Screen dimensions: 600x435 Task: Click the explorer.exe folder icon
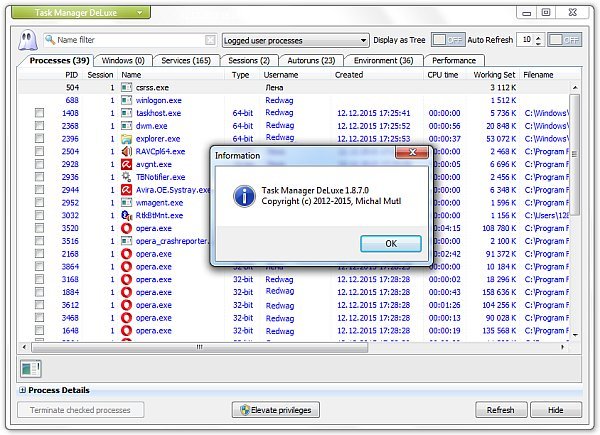pyautogui.click(x=126, y=139)
